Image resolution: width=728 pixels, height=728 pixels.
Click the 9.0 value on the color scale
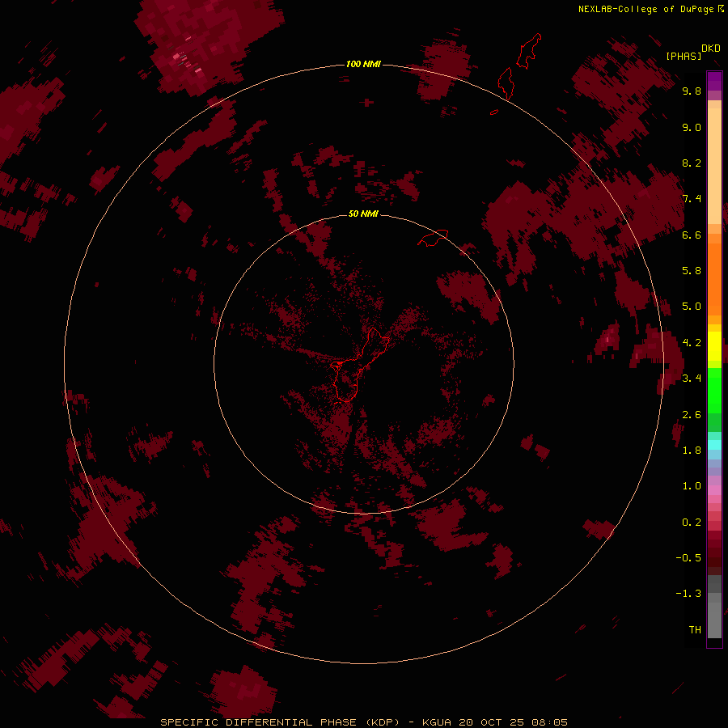pyautogui.click(x=692, y=127)
